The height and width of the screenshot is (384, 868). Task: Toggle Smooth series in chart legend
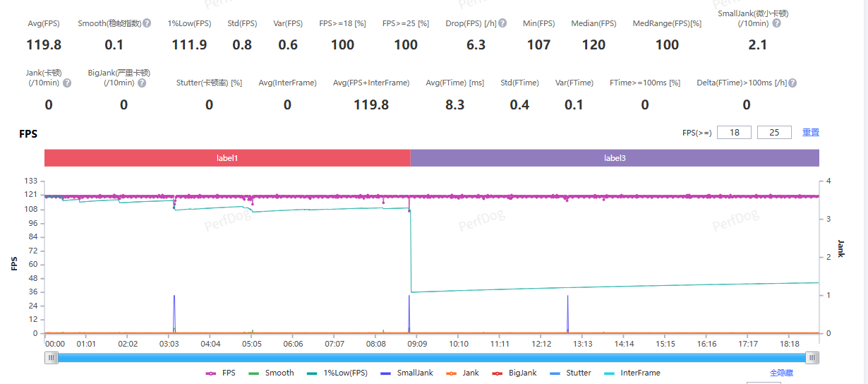pyautogui.click(x=272, y=373)
